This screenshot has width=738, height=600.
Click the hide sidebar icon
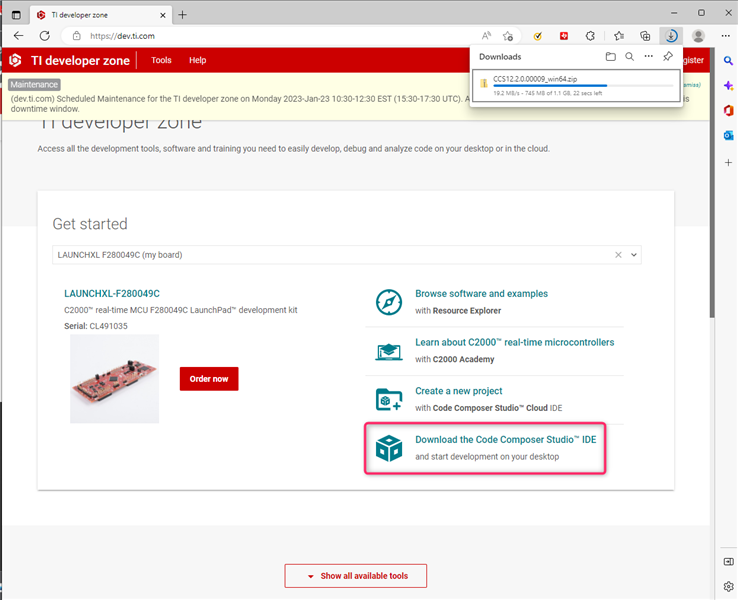(x=728, y=561)
